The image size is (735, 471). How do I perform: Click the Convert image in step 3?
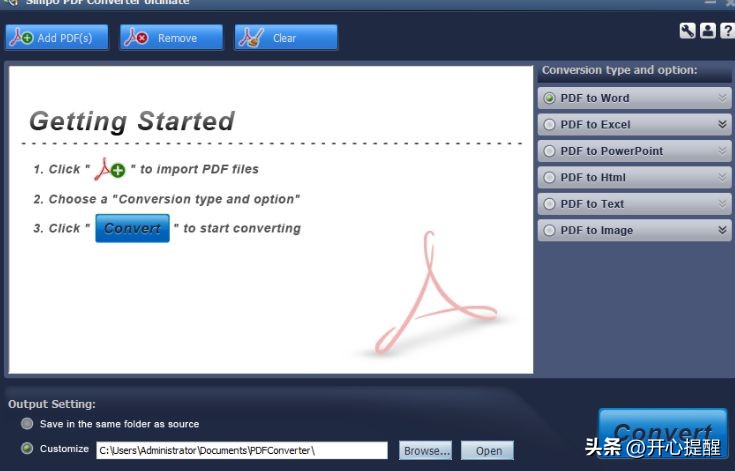[132, 228]
